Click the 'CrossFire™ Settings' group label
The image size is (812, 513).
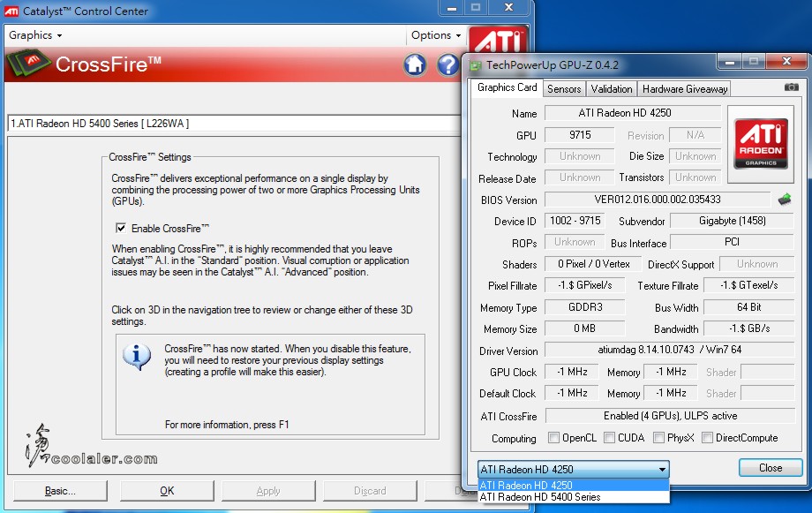coord(150,157)
